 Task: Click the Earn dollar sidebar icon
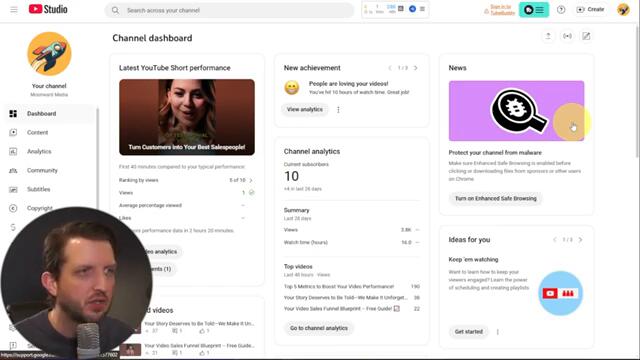point(13,227)
